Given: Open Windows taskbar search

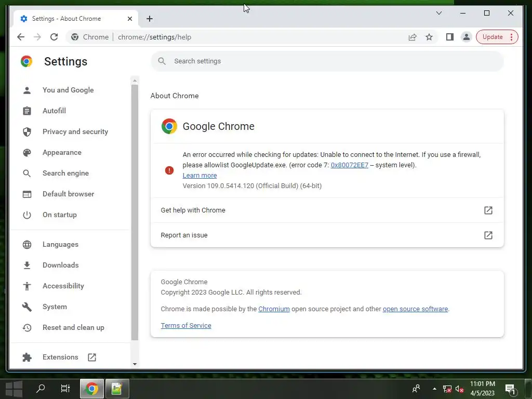Looking at the screenshot, I should click(x=41, y=388).
